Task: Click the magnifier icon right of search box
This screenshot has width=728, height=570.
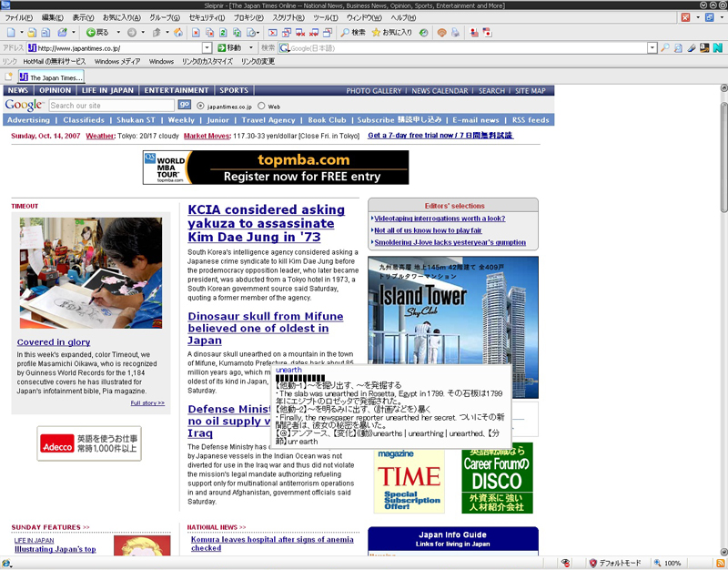Action: (x=665, y=48)
